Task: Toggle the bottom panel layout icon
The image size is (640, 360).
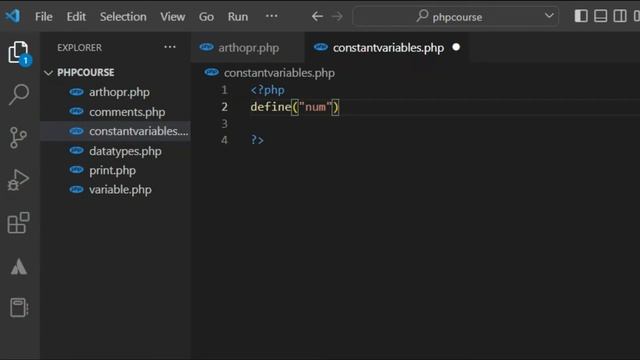Action: (600, 16)
